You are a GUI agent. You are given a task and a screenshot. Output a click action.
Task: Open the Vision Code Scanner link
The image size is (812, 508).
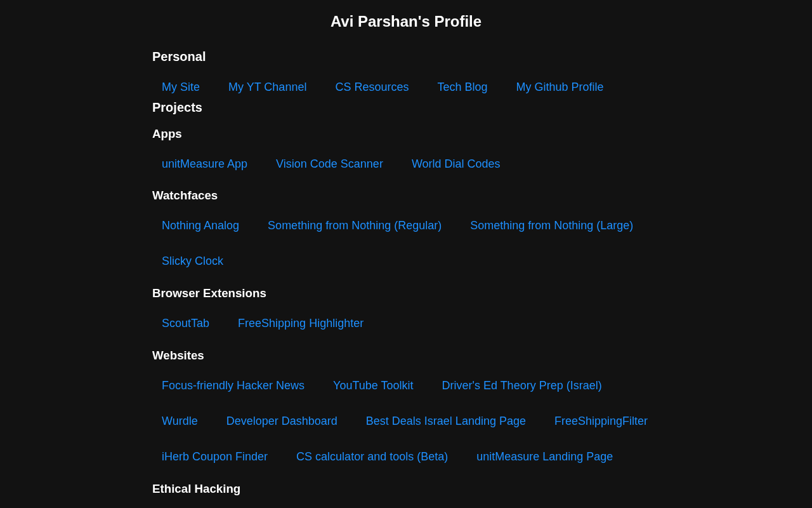tap(329, 164)
